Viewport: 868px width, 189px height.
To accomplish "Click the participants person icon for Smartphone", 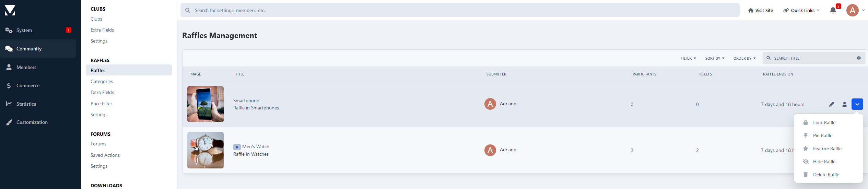I will (x=844, y=104).
